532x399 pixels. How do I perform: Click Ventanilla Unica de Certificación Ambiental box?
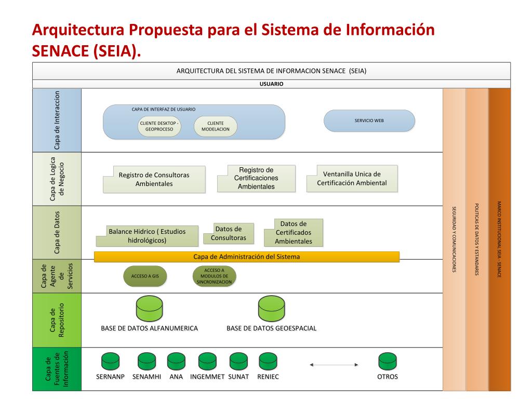pos(352,179)
